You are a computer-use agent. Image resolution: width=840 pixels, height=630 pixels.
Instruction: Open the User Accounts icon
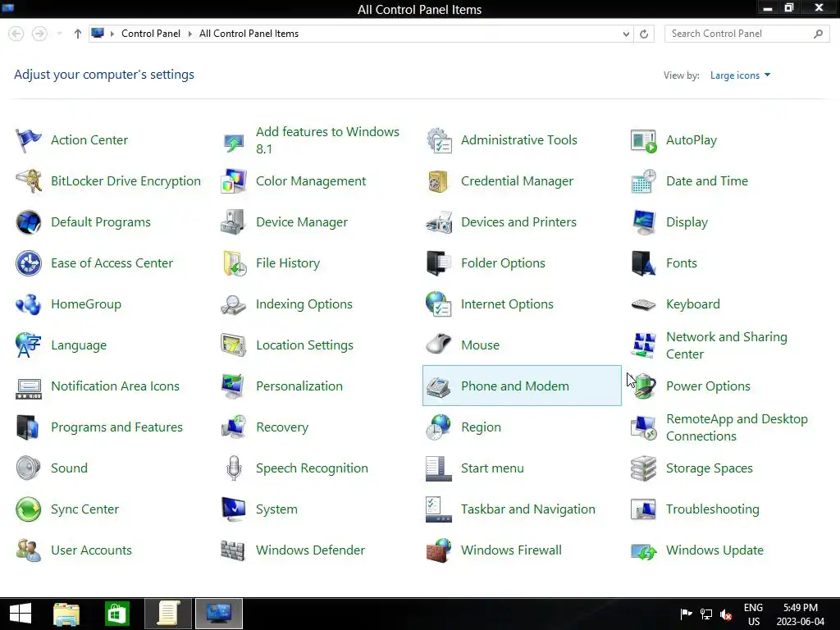pos(29,550)
